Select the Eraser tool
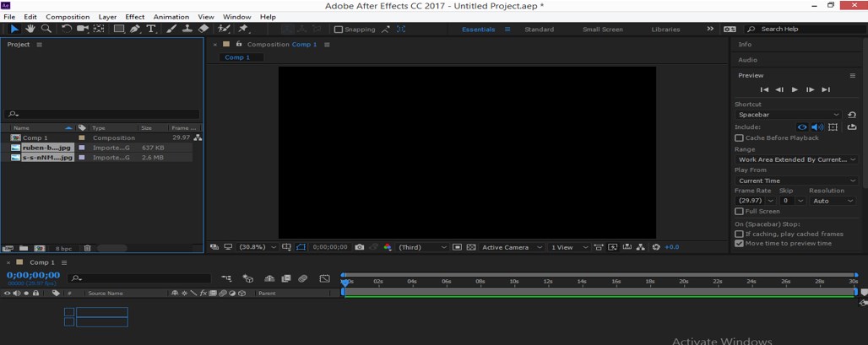Image resolution: width=868 pixels, height=345 pixels. [x=203, y=29]
